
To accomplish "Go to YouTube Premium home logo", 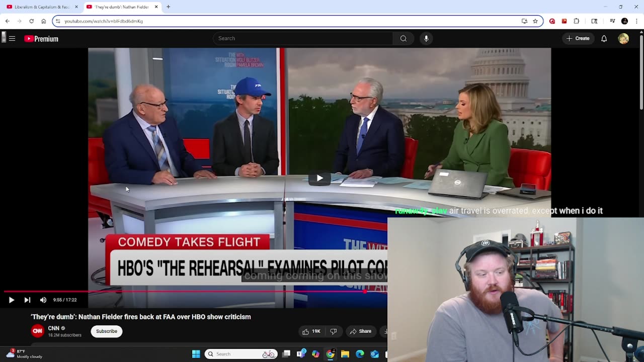I will 41,39.
